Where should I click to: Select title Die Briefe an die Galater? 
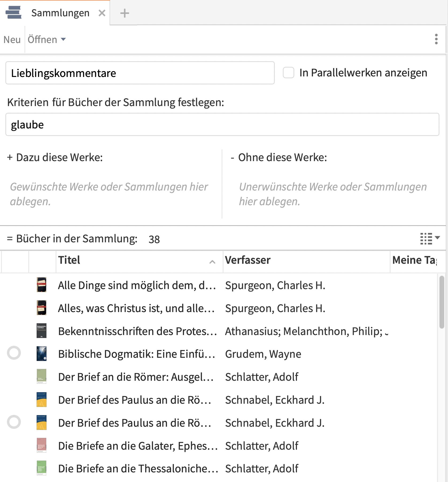[x=138, y=446]
